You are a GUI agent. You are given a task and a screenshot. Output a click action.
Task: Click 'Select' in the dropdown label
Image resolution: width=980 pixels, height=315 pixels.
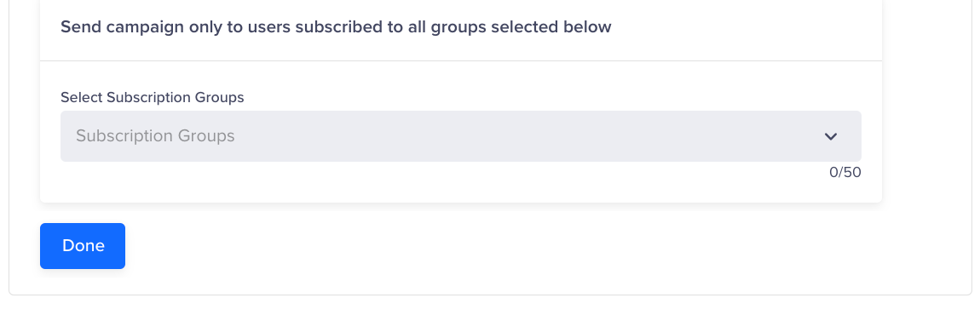click(82, 98)
